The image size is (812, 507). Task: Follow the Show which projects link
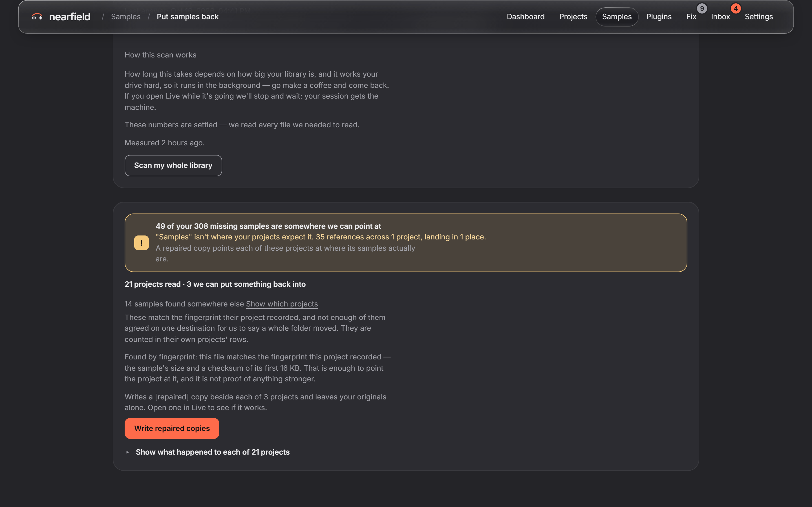pyautogui.click(x=282, y=304)
